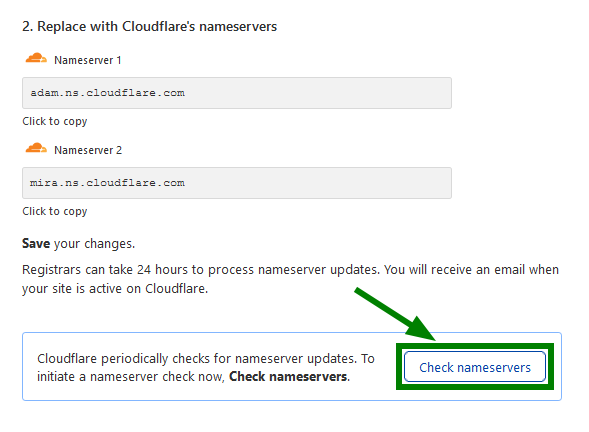Click the 'Registrars can take 24 hours' sentence

(201, 270)
